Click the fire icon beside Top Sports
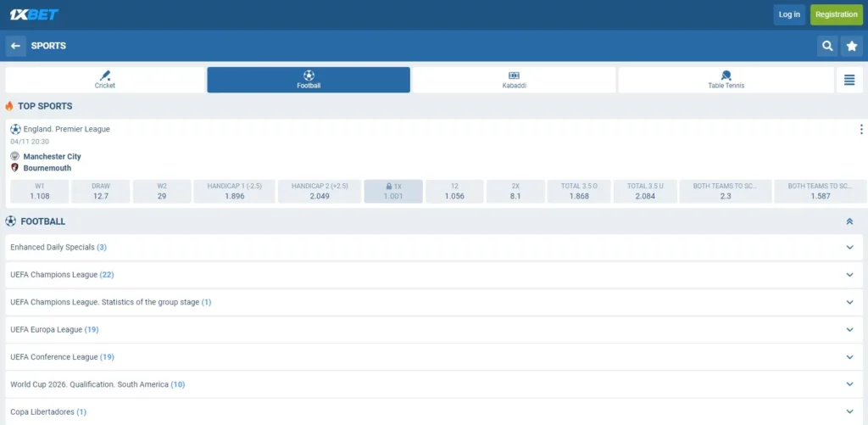868x425 pixels. [x=9, y=106]
